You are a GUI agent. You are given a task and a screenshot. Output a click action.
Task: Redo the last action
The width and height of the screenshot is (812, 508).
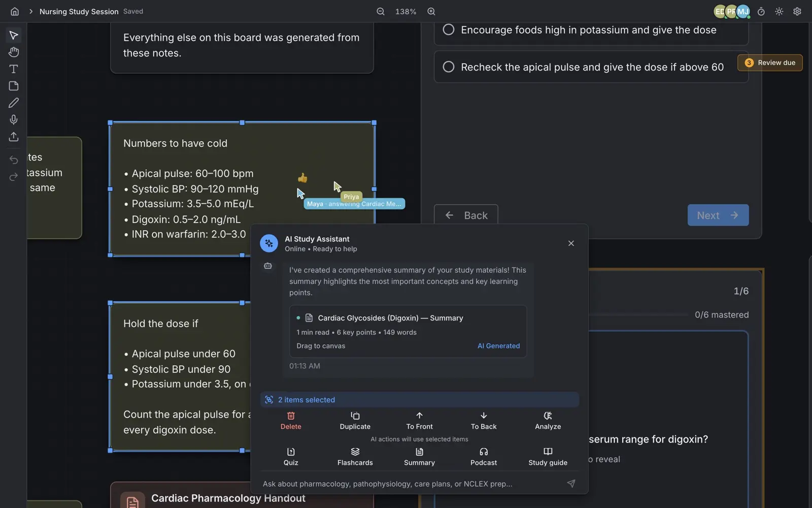(x=14, y=177)
